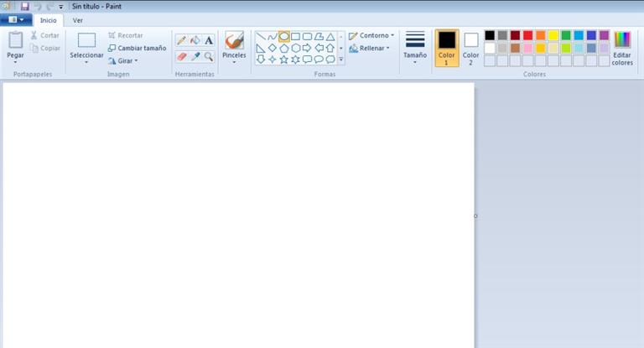Image resolution: width=644 pixels, height=348 pixels.
Task: Choose the Left arrow shape
Action: 319,48
